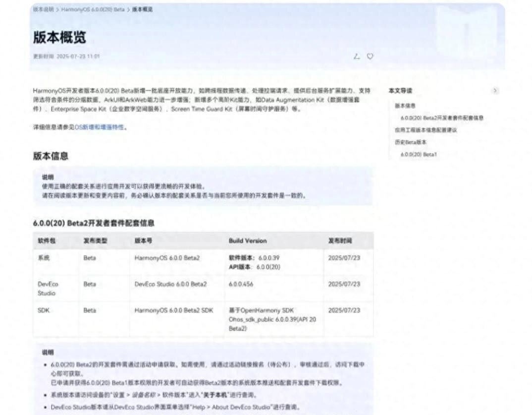This screenshot has height=415, width=532.
Task: Collapse the 本文导读 panel via its chevron
Action: click(x=495, y=90)
